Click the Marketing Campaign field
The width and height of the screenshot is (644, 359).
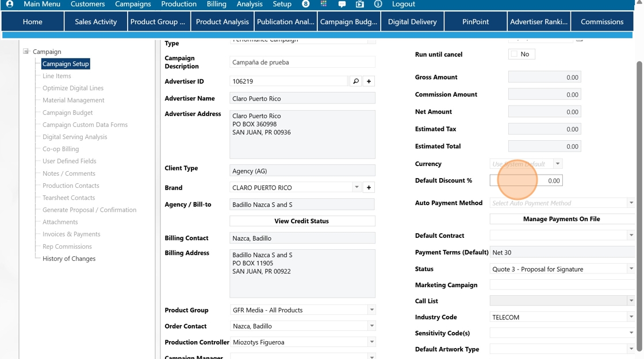[x=562, y=285]
